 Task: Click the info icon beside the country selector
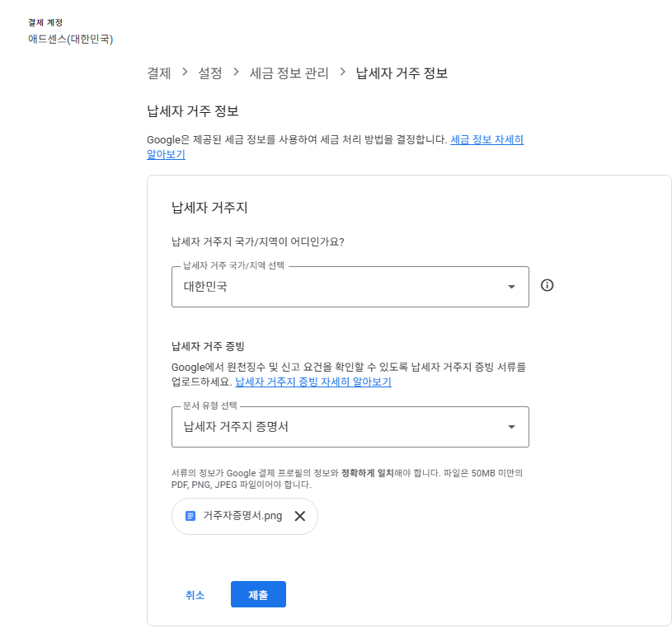point(547,286)
